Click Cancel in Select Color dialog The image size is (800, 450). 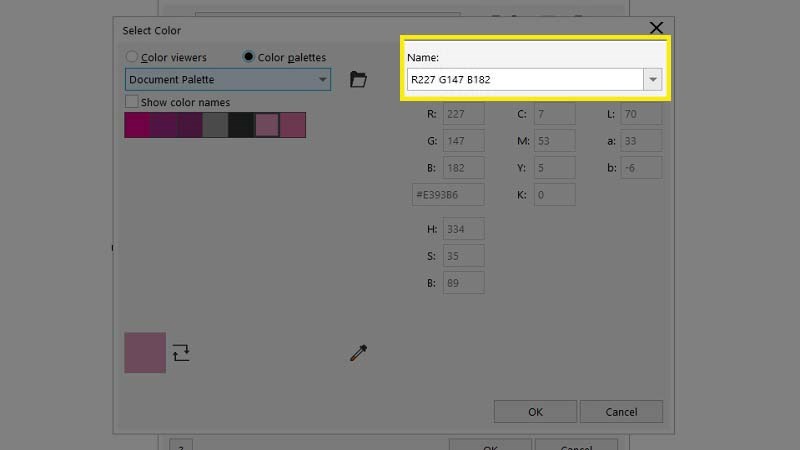[x=621, y=412]
